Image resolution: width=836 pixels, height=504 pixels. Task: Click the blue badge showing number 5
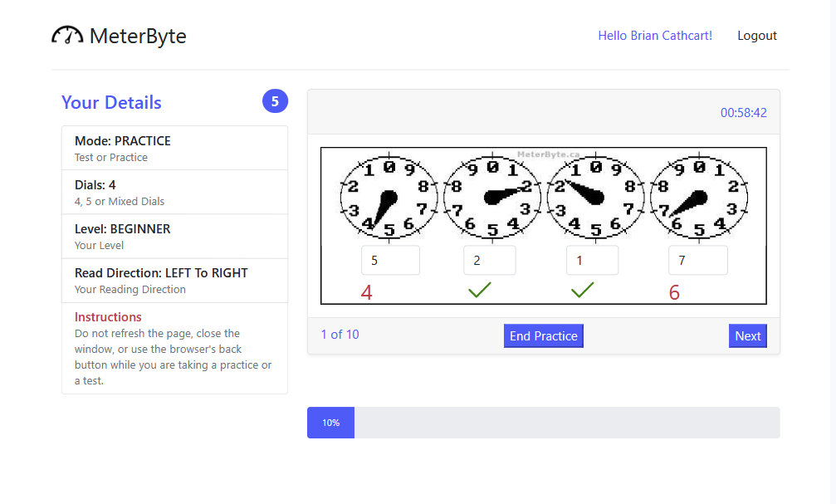pos(275,100)
